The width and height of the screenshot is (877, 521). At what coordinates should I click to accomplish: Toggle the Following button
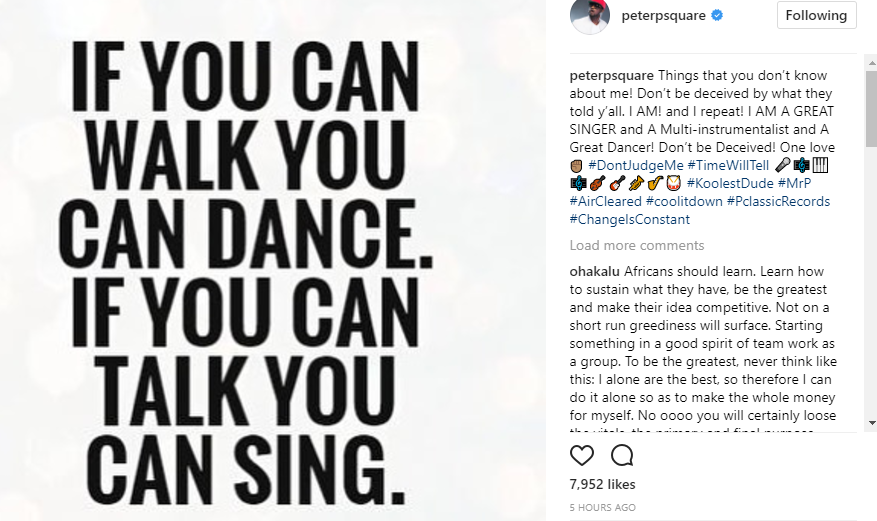click(x=816, y=16)
